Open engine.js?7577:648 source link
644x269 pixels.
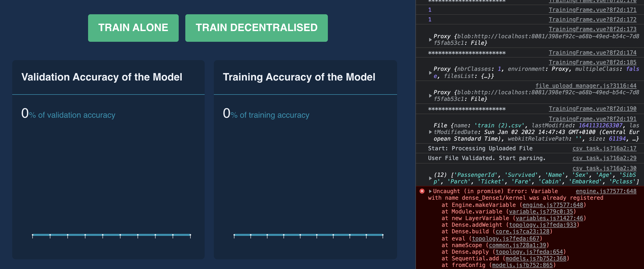coord(608,191)
